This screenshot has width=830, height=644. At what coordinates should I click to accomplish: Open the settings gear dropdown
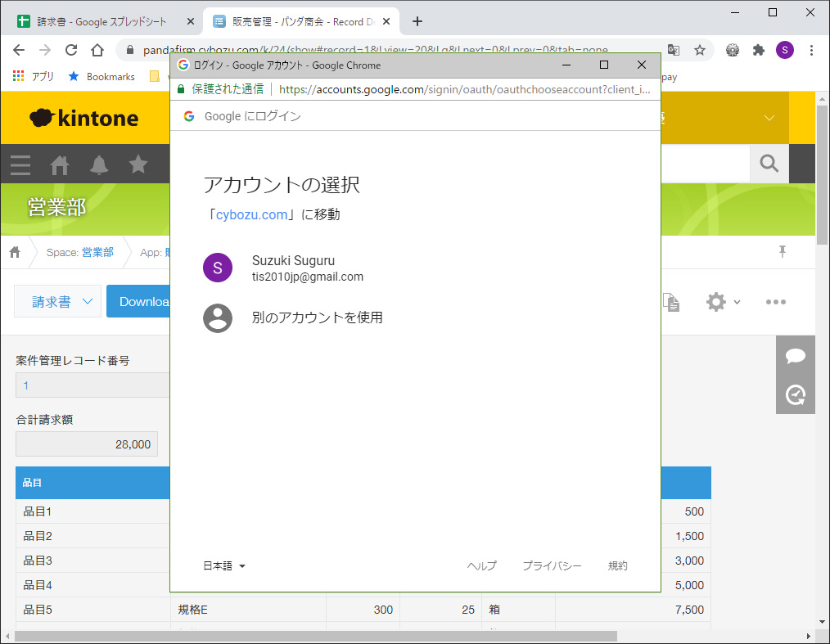[722, 302]
